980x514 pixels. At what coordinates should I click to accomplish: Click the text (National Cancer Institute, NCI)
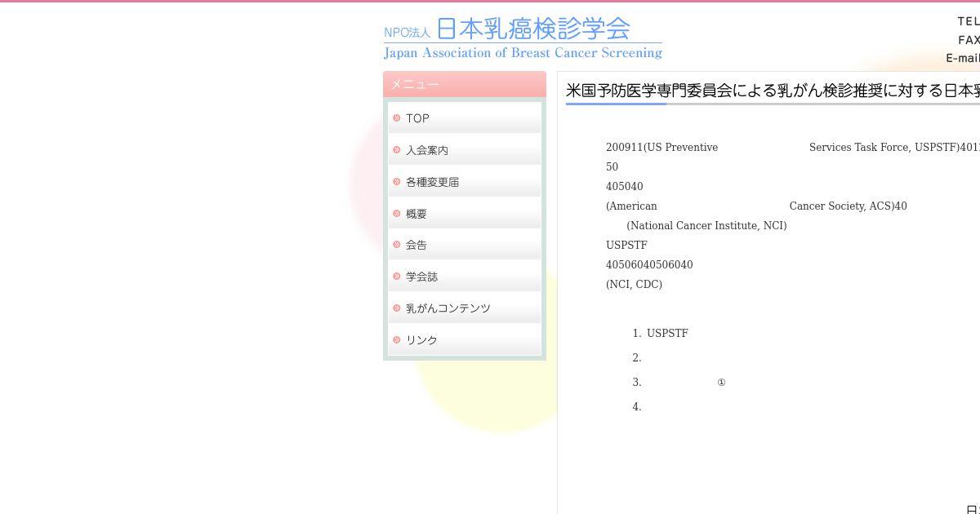pyautogui.click(x=706, y=226)
